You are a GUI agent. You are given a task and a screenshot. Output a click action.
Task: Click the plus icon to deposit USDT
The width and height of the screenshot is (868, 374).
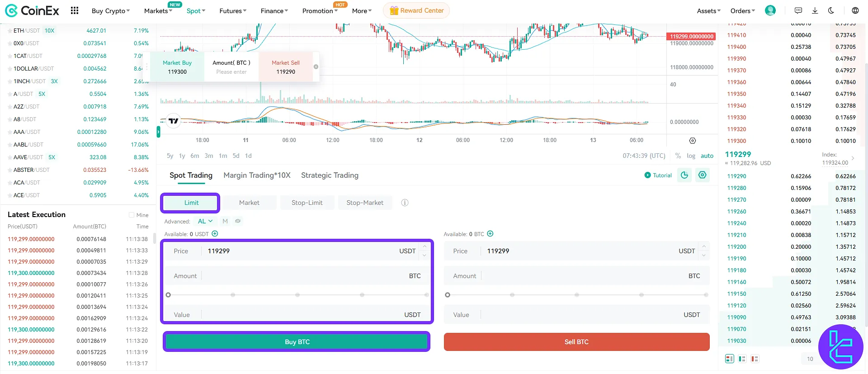pos(215,234)
